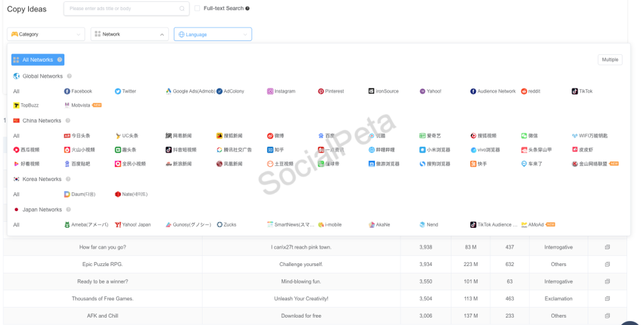Choose the Instagram network icon
Screen dimensions: 644x325
point(270,91)
